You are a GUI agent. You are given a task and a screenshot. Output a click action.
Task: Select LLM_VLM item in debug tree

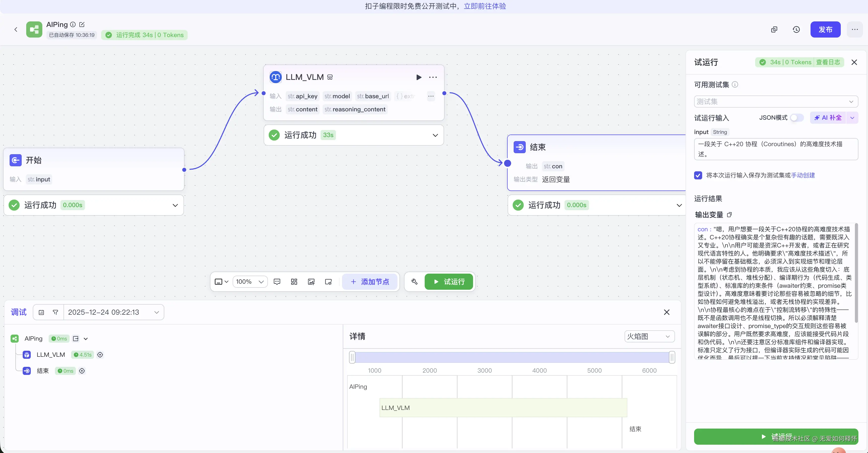point(51,355)
